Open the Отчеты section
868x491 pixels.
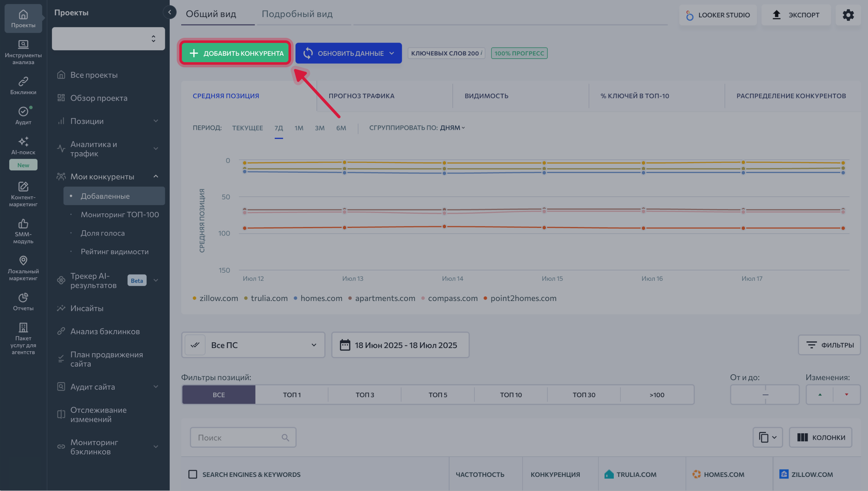coord(23,301)
